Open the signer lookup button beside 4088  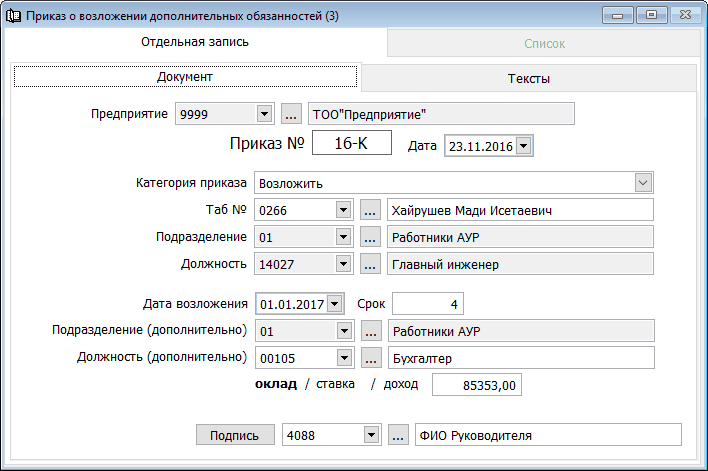(398, 435)
